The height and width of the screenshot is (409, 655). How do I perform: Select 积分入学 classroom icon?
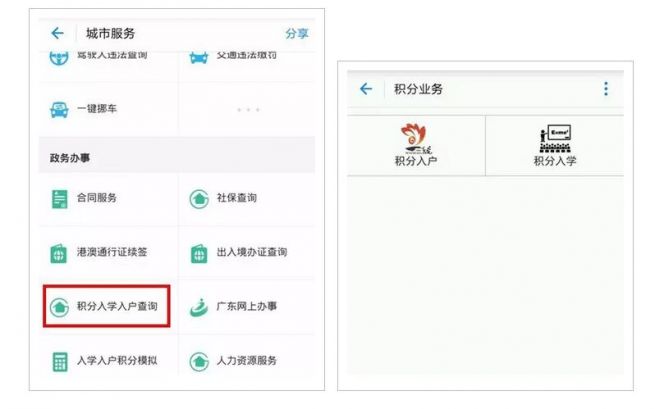554,138
